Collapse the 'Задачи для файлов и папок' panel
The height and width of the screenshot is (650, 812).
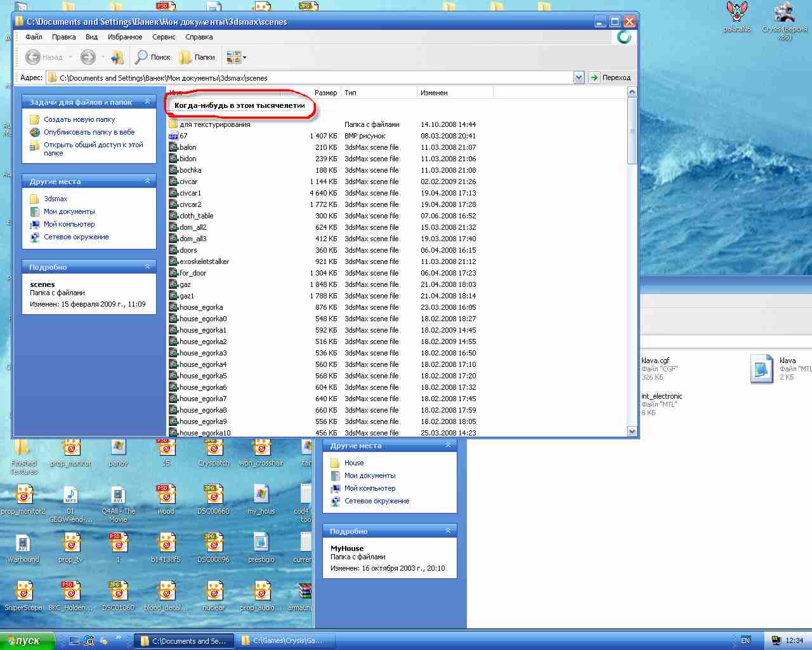[x=147, y=102]
